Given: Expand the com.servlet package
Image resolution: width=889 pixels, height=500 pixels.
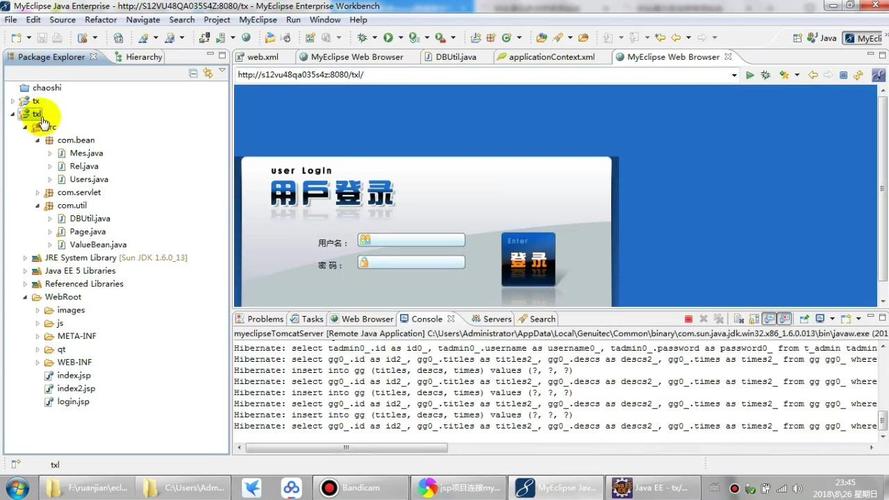Looking at the screenshot, I should pos(38,193).
